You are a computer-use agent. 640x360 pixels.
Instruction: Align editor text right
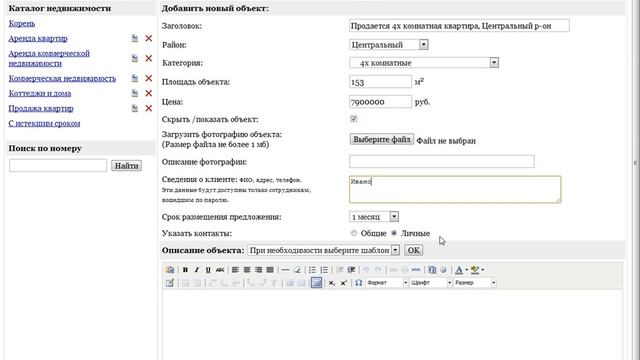[x=258, y=270]
